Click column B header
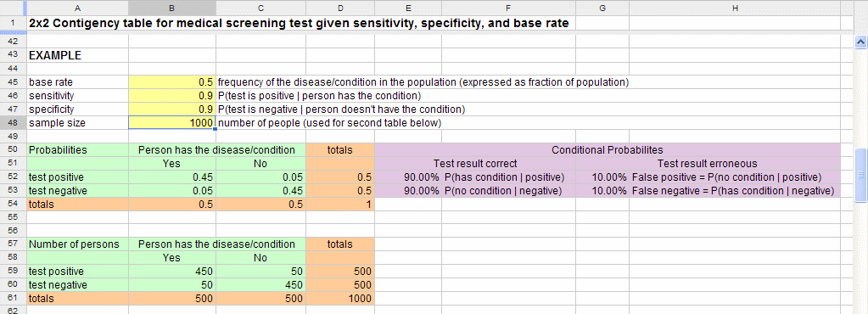 pyautogui.click(x=172, y=8)
